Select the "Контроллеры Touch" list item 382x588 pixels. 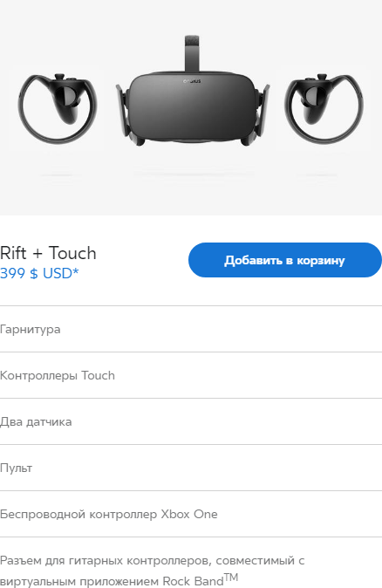coord(191,375)
